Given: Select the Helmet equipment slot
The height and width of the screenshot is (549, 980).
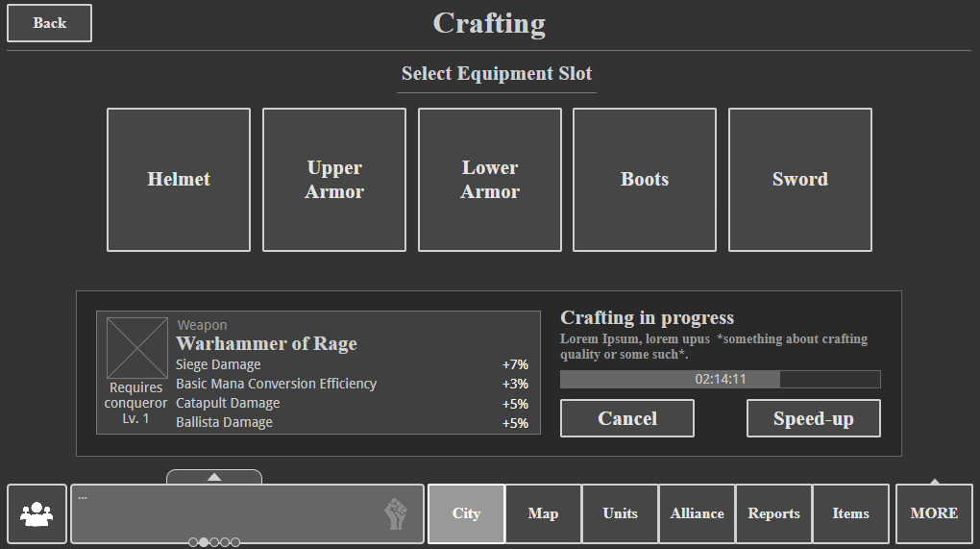Looking at the screenshot, I should (x=179, y=180).
